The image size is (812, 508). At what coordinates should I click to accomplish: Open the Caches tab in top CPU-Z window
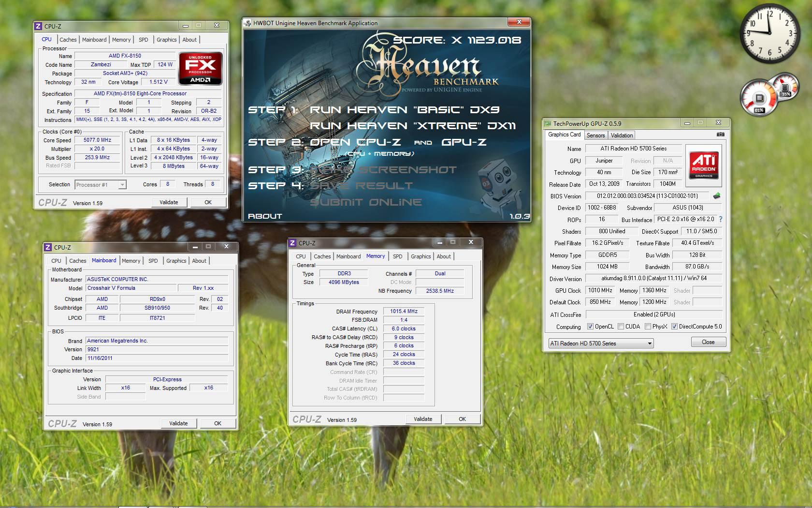[68, 40]
